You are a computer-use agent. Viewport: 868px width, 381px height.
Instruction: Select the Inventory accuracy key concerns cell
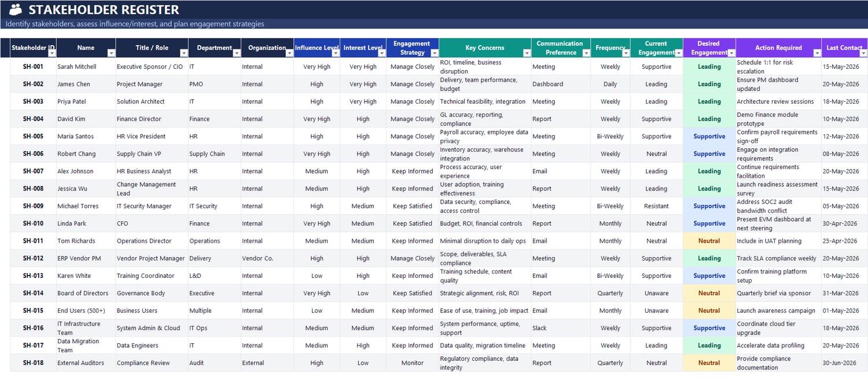[x=485, y=153]
